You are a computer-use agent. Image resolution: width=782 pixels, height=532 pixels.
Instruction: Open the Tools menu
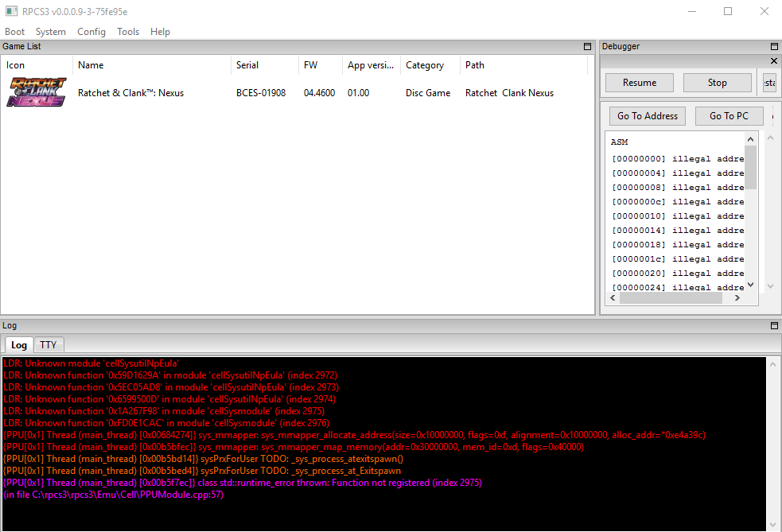128,32
